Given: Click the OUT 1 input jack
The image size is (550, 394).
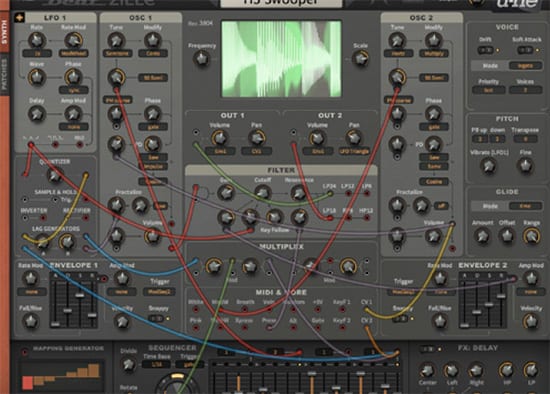Looking at the screenshot, I should pos(196,133).
